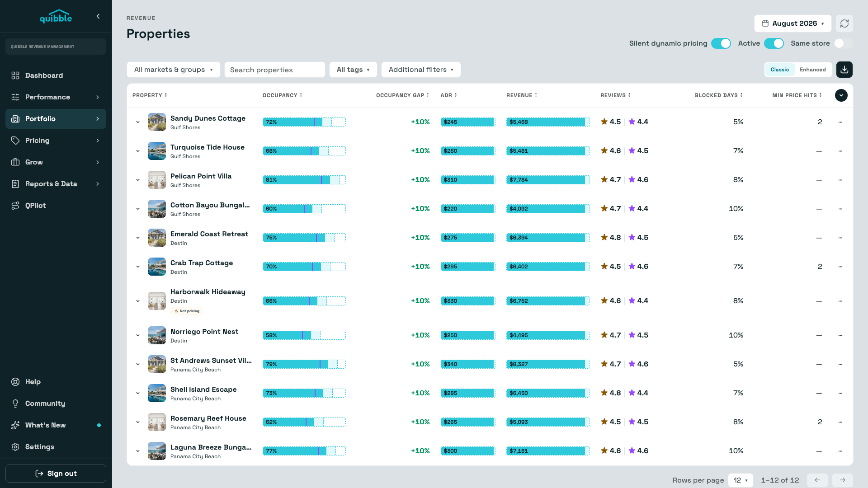Toggle the Active switch
868x488 pixels.
(774, 43)
